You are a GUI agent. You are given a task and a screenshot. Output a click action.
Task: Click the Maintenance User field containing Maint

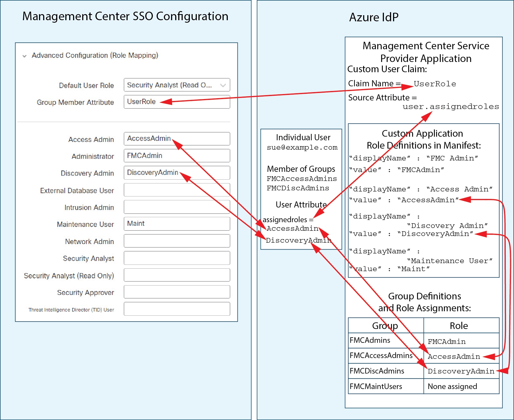(x=177, y=224)
